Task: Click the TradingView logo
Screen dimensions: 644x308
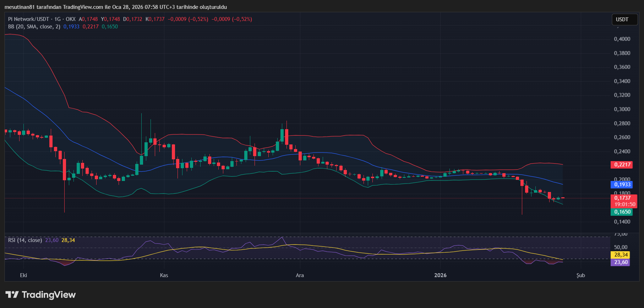Action: pos(40,295)
